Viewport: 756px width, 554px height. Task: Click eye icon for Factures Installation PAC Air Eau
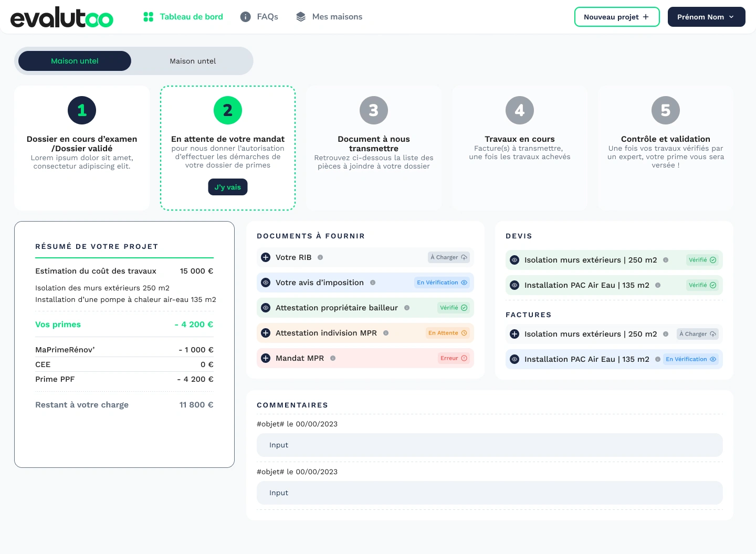(514, 359)
